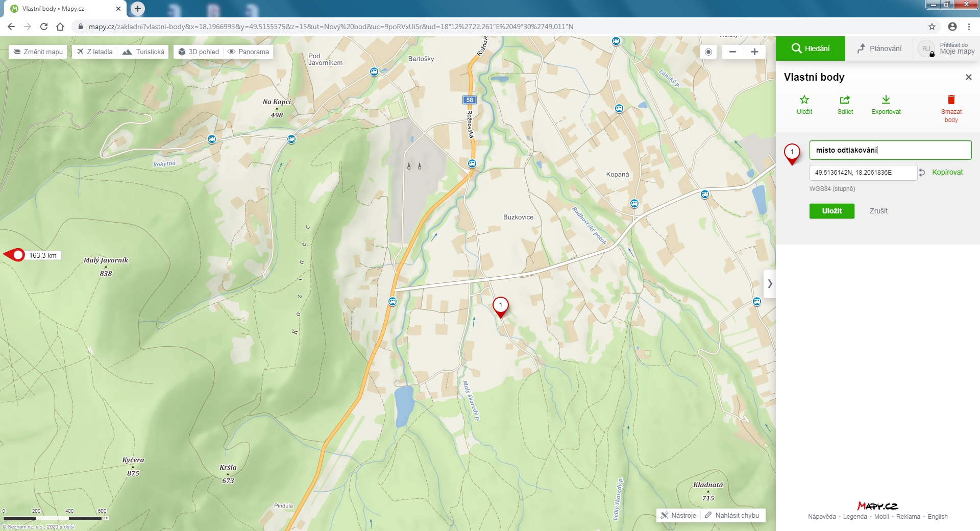Open the Reklama link

908,517
